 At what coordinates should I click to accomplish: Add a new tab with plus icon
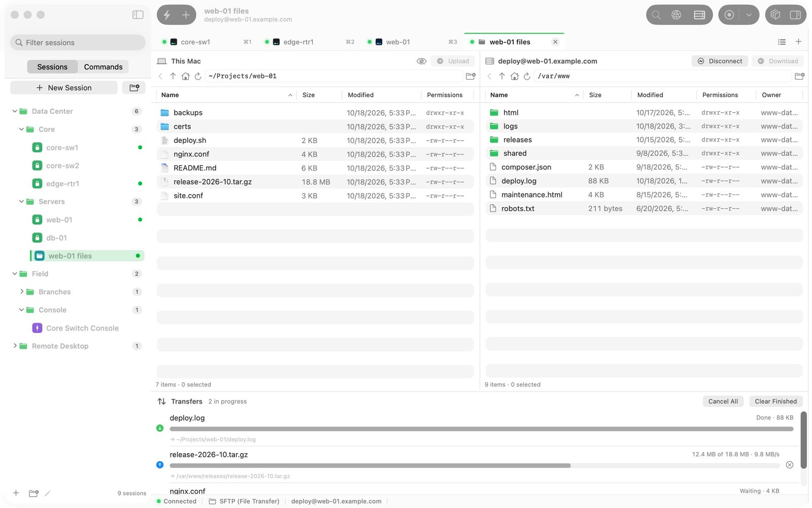(x=798, y=42)
